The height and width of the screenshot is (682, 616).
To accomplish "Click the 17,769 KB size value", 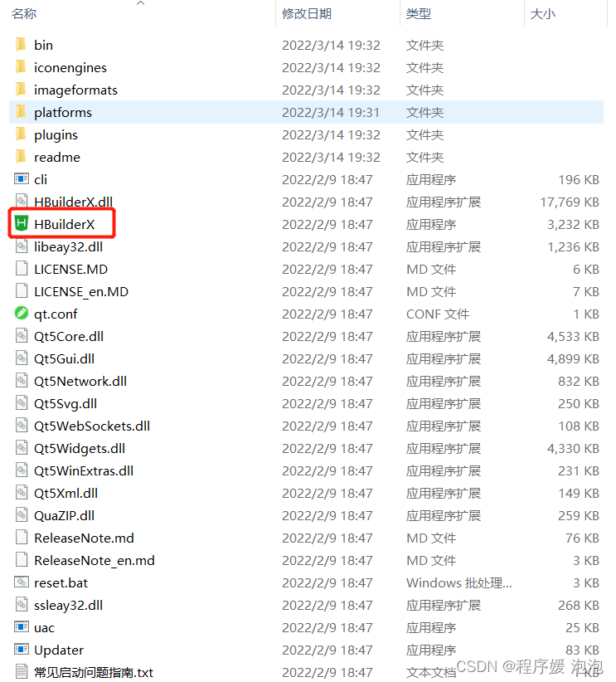I will point(570,202).
